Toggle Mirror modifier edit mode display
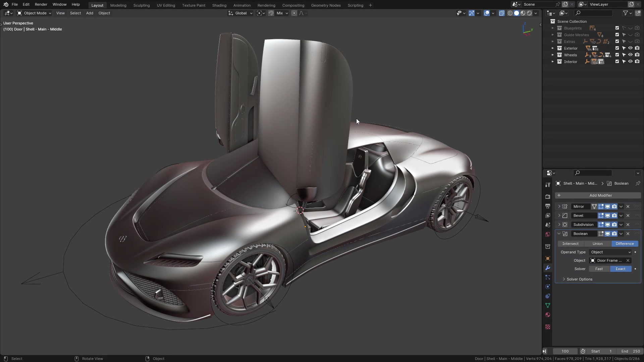 (601, 206)
